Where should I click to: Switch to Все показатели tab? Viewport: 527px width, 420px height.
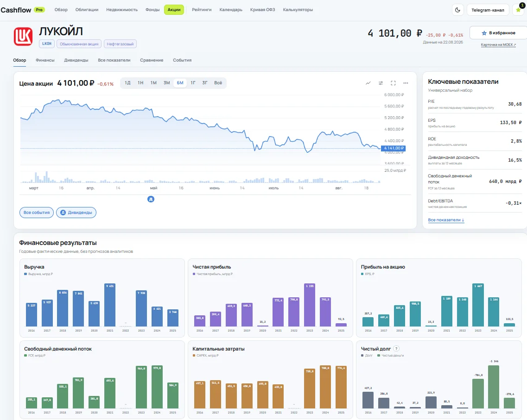[114, 60]
